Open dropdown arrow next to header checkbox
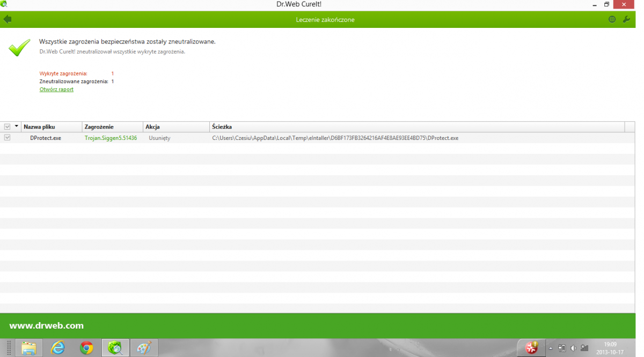The height and width of the screenshot is (357, 644). click(16, 127)
